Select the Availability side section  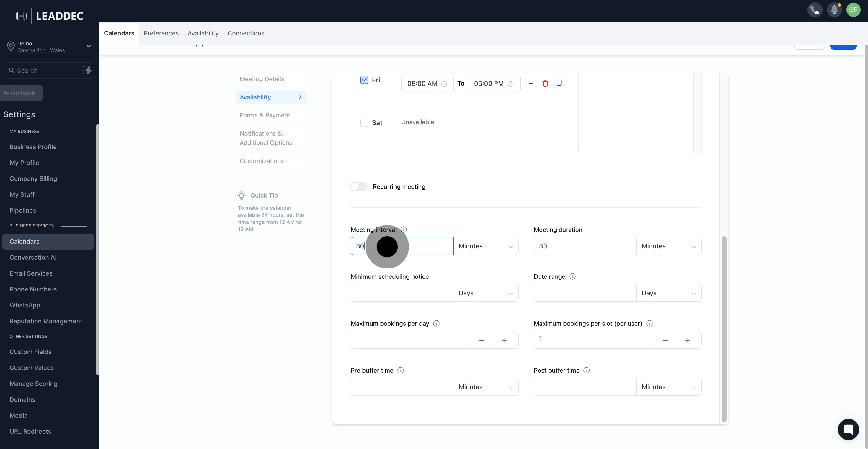pos(272,97)
